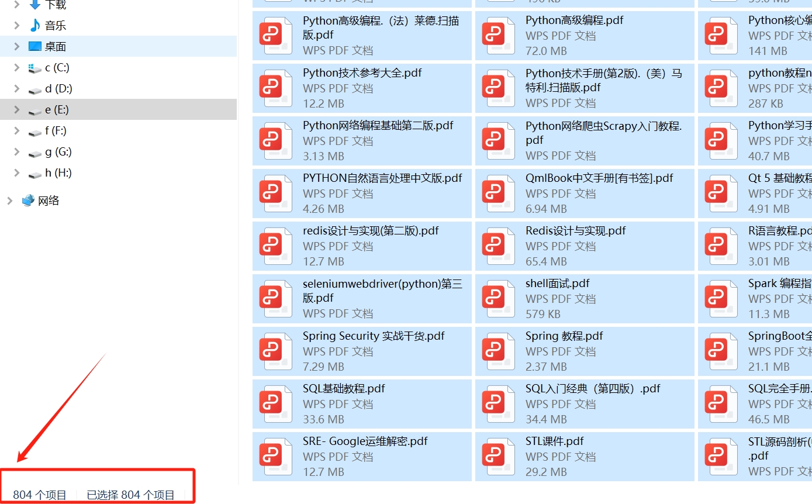
Task: Click the file name redis设计与实现(第二版).pdf
Action: pyautogui.click(x=371, y=231)
